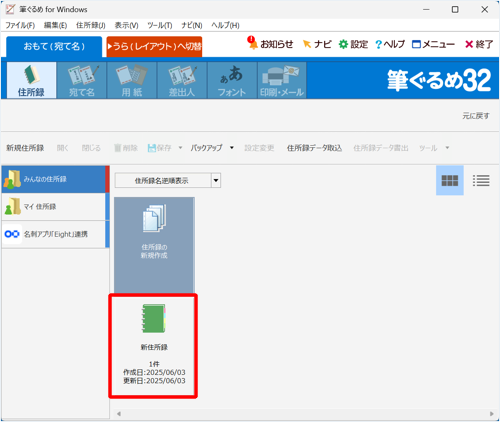Open the 編集(E) menu

click(x=55, y=25)
